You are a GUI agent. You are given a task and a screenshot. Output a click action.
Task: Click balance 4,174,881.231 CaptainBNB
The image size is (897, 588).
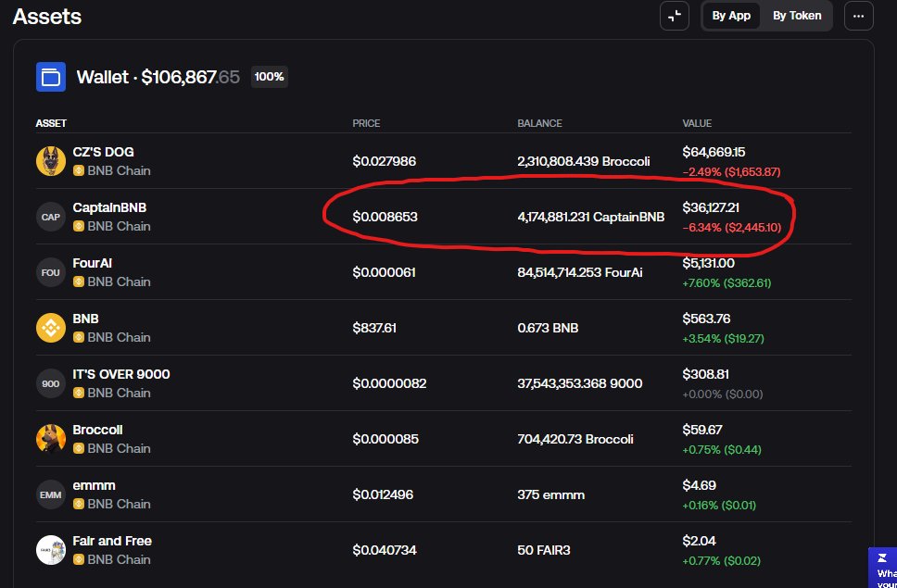[591, 217]
